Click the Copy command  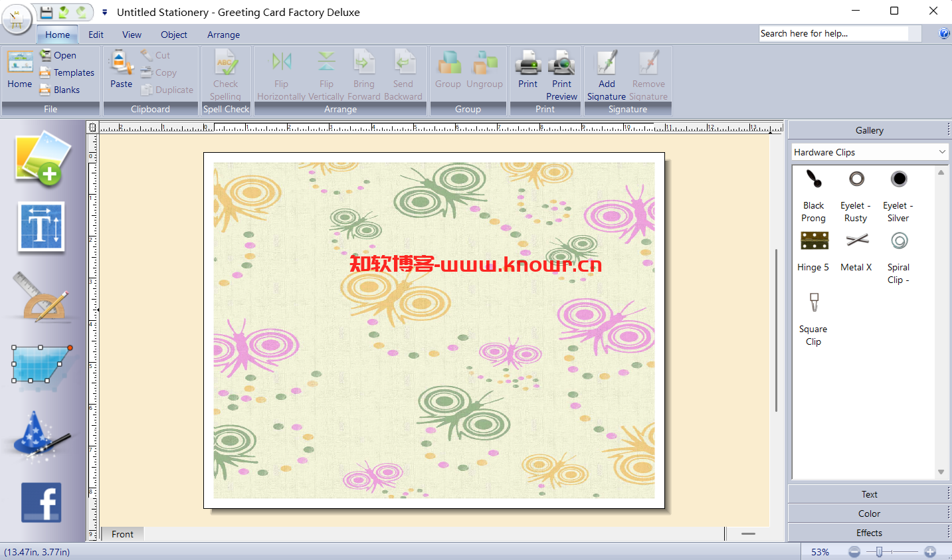click(x=158, y=72)
